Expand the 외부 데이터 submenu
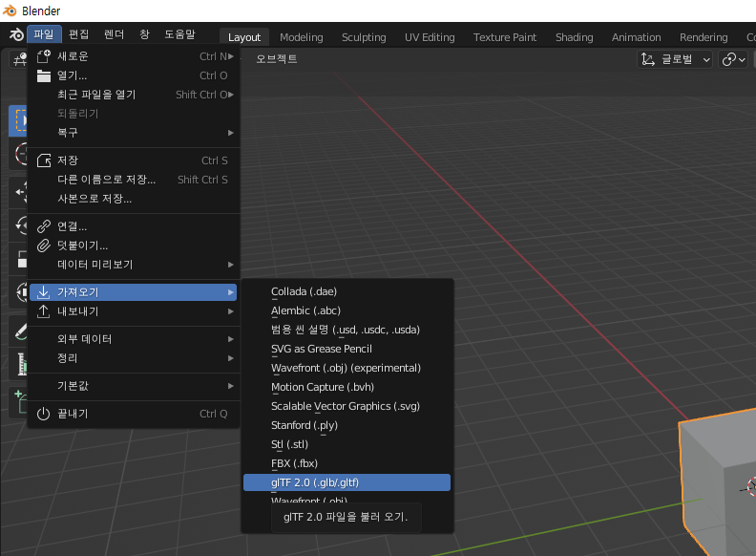The image size is (756, 556). point(134,339)
